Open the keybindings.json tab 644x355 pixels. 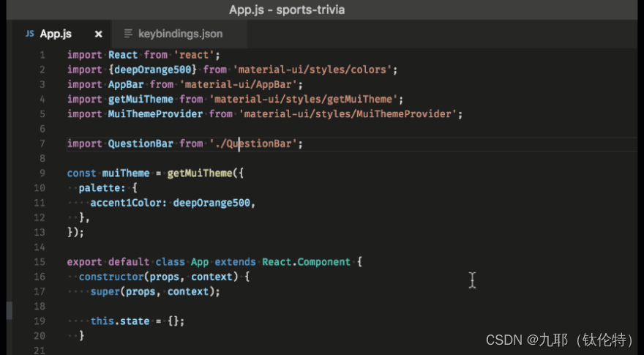[180, 34]
